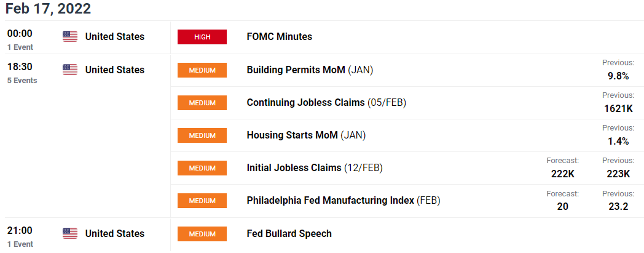Click the US flag beside the 00:00 event
The height and width of the screenshot is (253, 644).
(70, 36)
